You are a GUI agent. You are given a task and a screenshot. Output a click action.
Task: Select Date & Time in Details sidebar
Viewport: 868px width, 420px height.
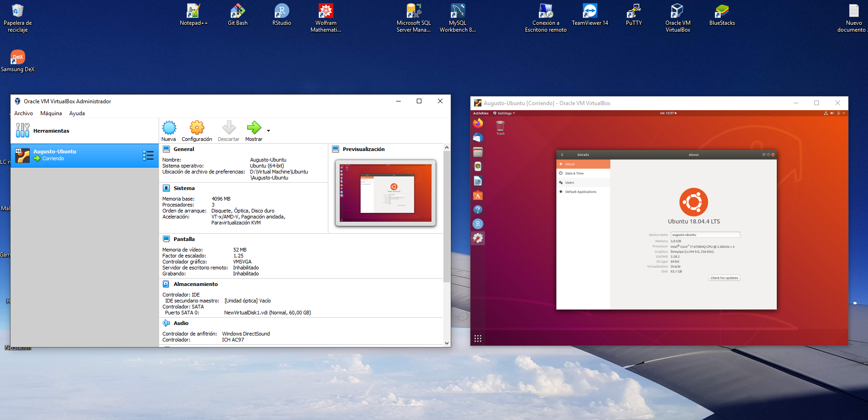[x=583, y=173]
